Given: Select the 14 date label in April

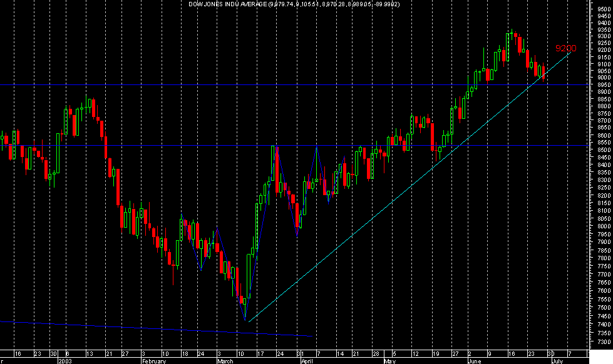Looking at the screenshot, I should click(x=341, y=354).
